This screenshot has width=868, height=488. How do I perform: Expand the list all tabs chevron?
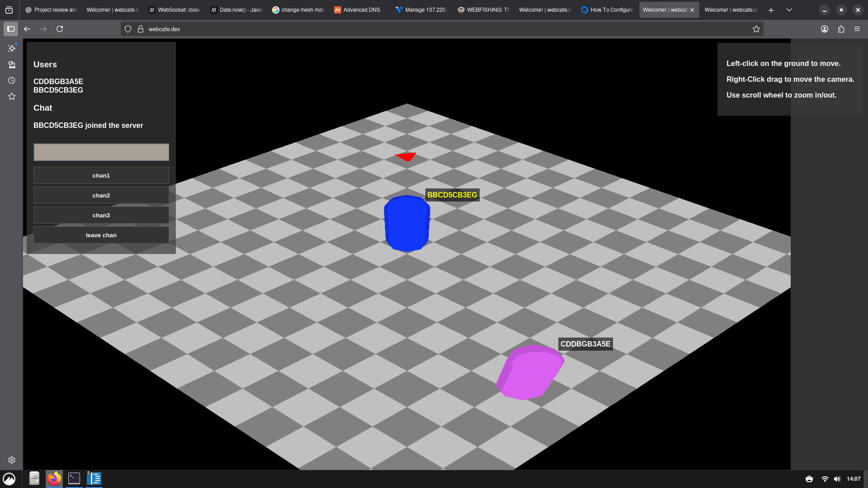[x=789, y=10]
